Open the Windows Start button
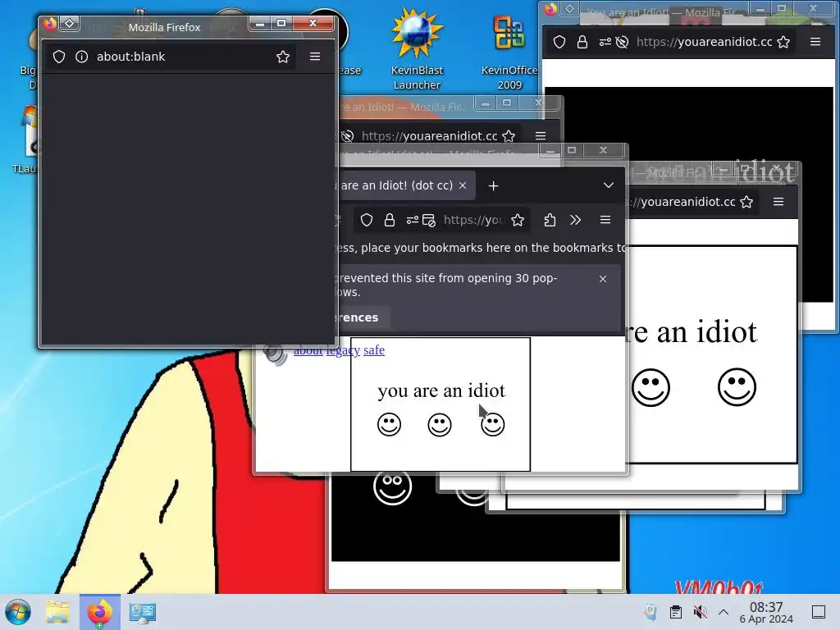 (18, 612)
